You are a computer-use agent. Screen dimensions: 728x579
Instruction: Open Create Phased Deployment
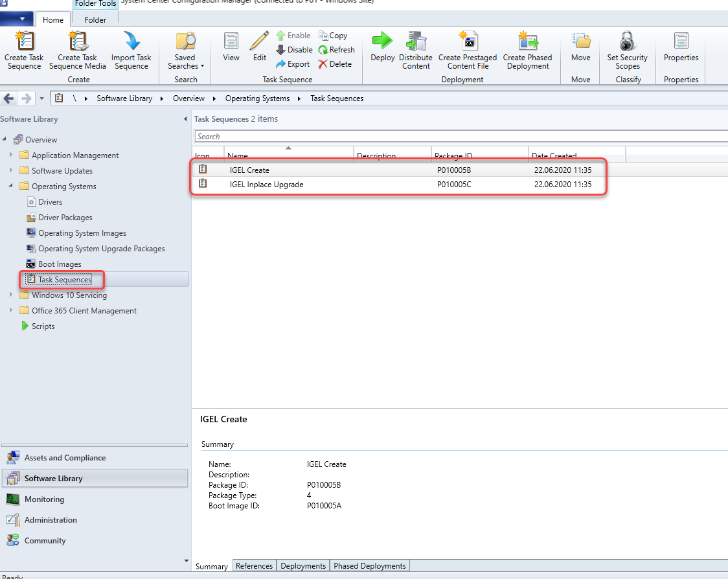pyautogui.click(x=528, y=42)
